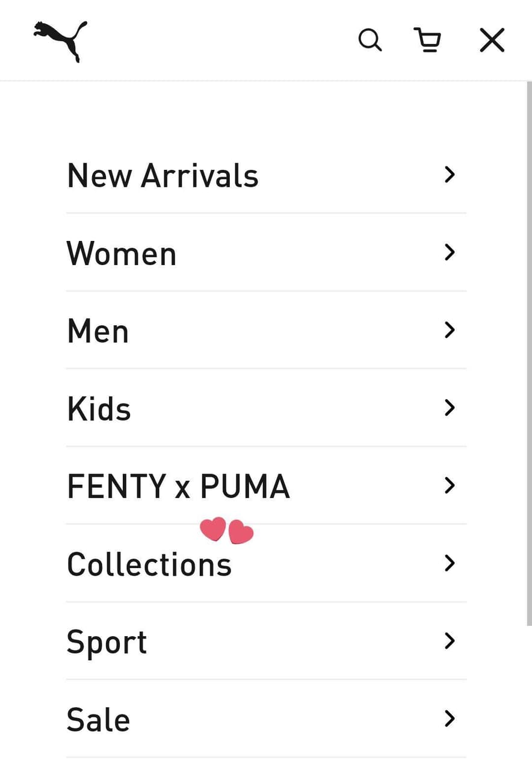Open the search icon

point(370,39)
